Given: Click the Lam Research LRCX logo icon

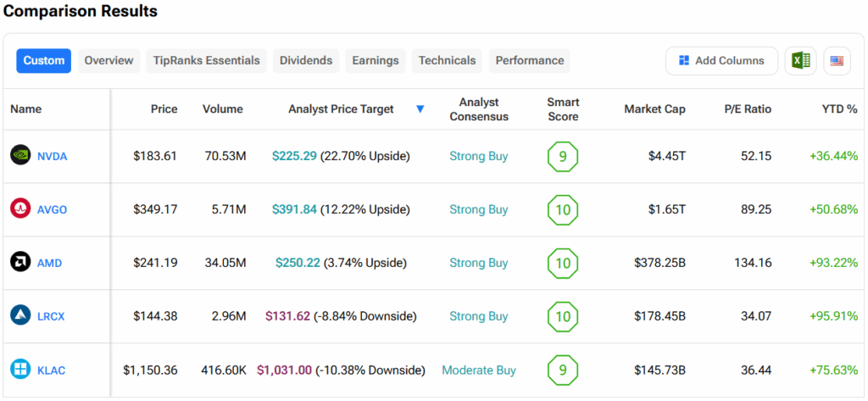Looking at the screenshot, I should pos(20,316).
